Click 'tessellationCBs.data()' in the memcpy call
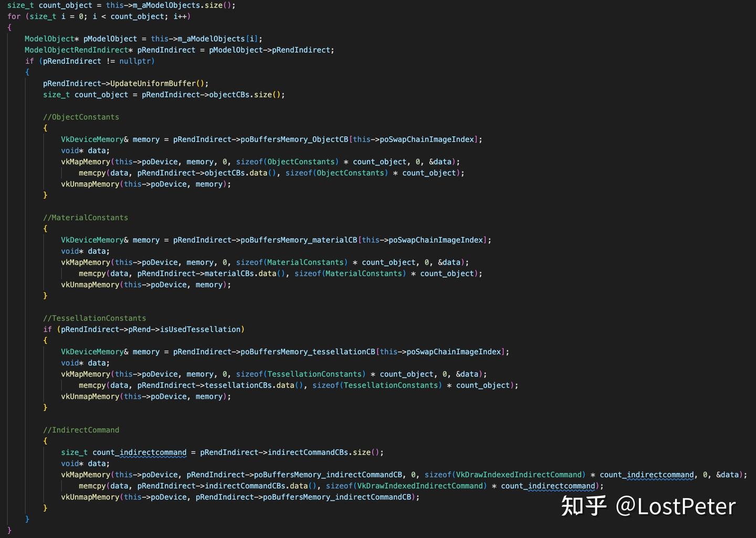 pos(254,385)
